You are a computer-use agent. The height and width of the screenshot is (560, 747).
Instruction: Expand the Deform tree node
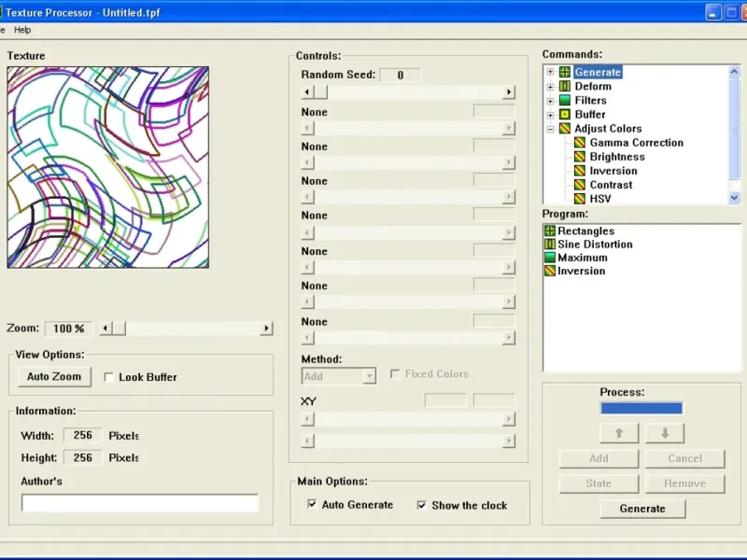[550, 86]
